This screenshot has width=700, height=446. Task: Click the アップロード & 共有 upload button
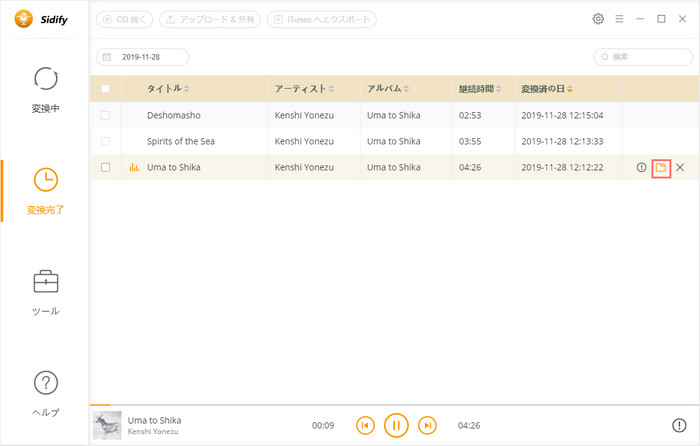[210, 20]
